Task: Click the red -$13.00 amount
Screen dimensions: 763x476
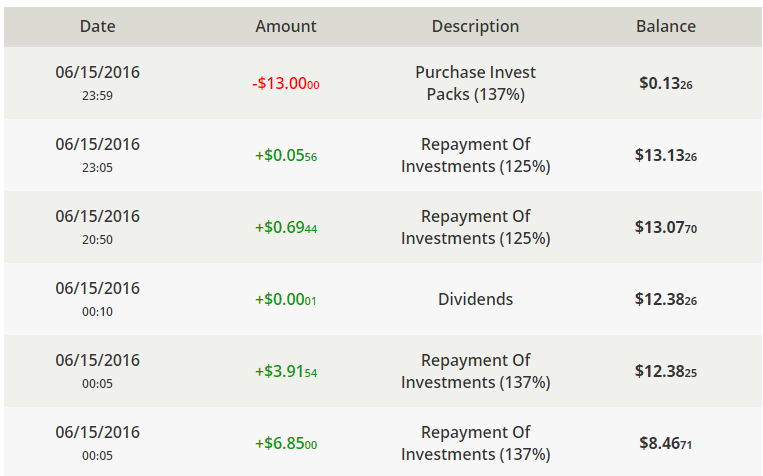Action: coord(286,84)
